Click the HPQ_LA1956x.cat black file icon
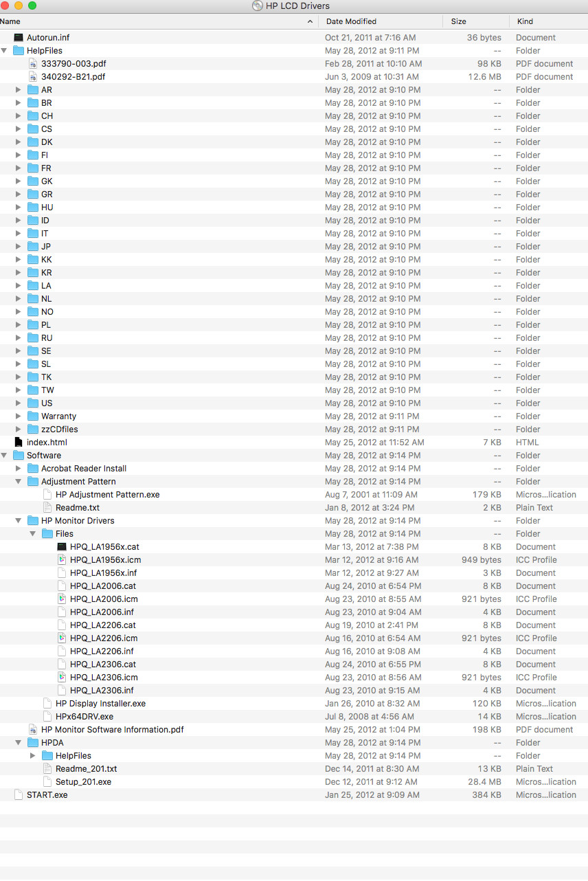Screen dimensions: 588x881 click(x=62, y=546)
